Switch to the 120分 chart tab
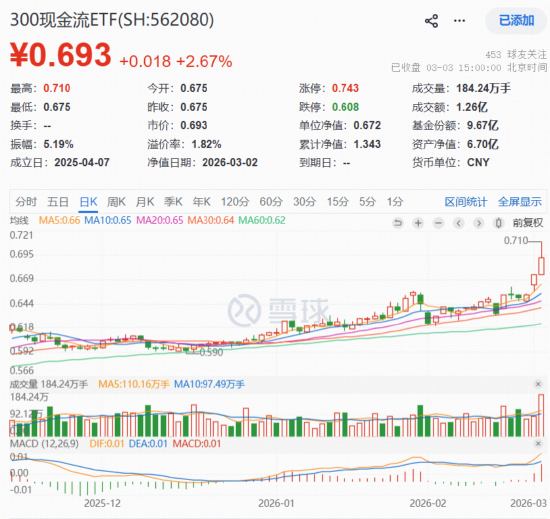This screenshot has height=519, width=550. pyautogui.click(x=235, y=202)
